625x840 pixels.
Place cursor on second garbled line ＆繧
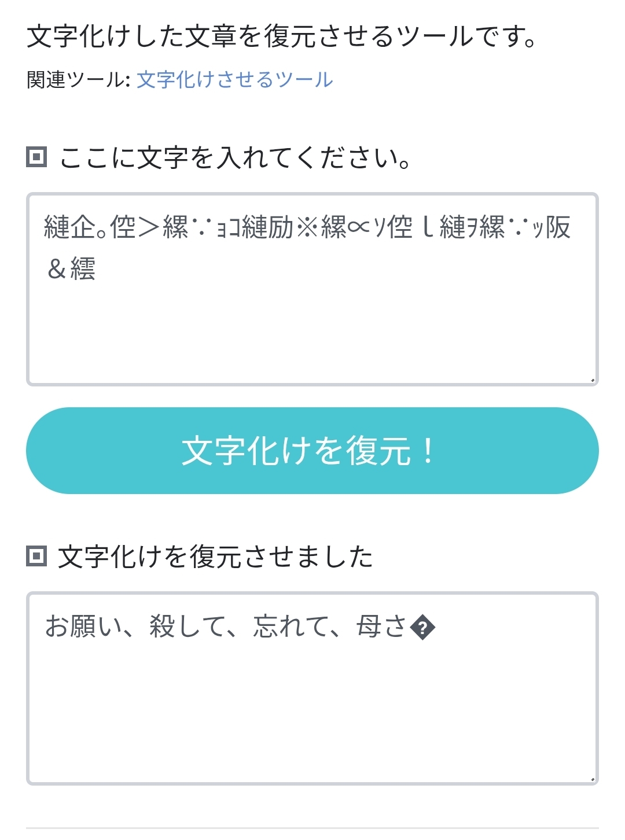(x=71, y=269)
